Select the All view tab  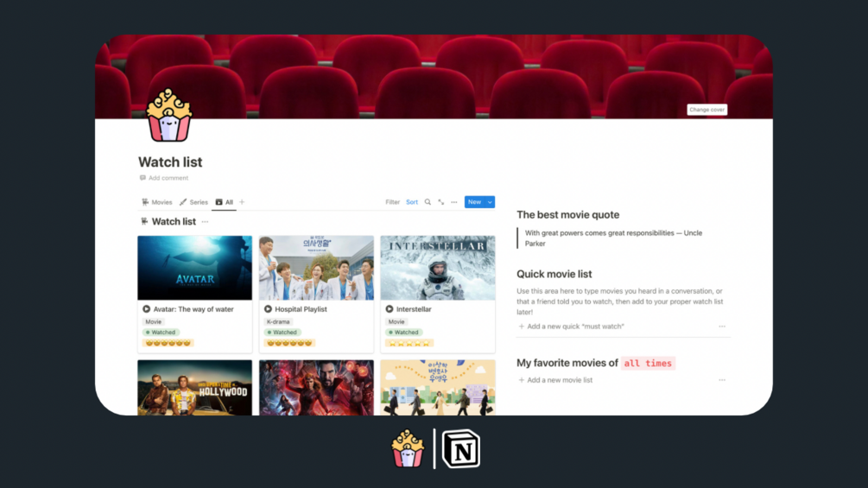click(225, 202)
